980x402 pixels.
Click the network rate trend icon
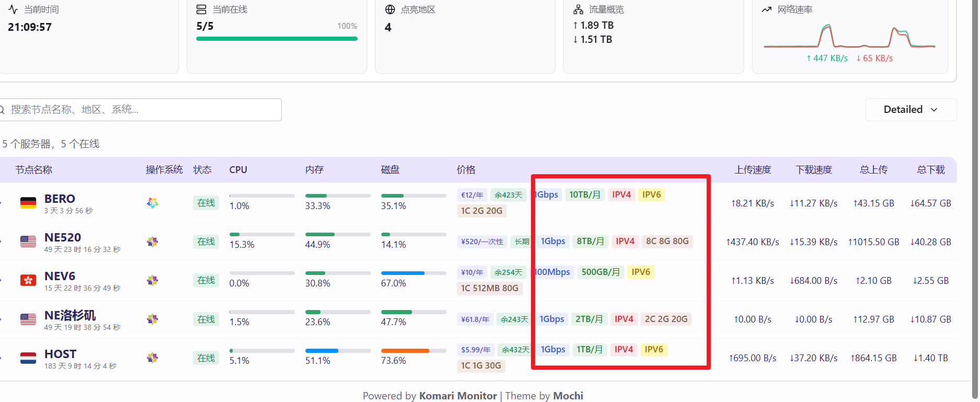tap(767, 9)
